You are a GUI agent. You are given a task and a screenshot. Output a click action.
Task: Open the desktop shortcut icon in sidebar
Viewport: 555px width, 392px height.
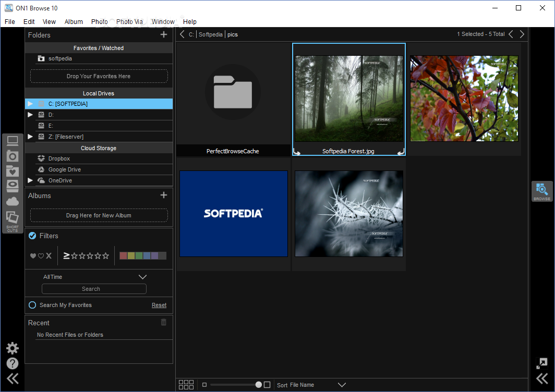pos(13,141)
